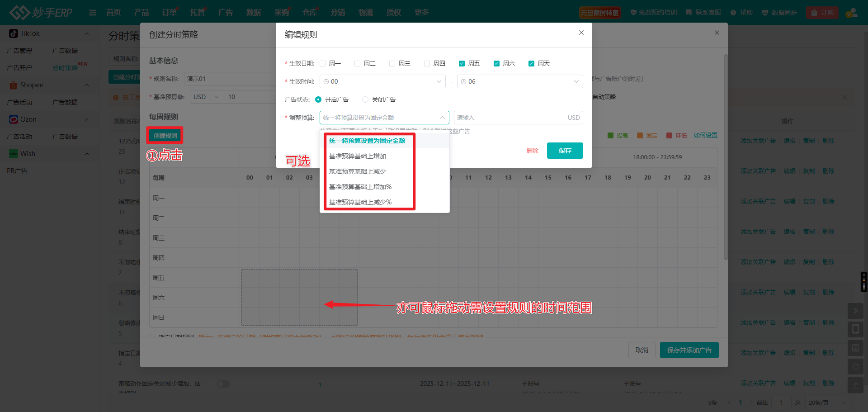Viewport: 868px width, 412px height.
Task: Click the mobile device icon on right rail
Action: [855, 329]
